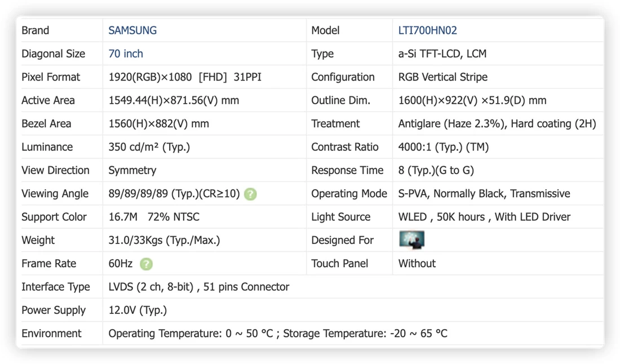Click the Outline Dim. measurement value
This screenshot has height=364, width=620.
click(x=472, y=100)
